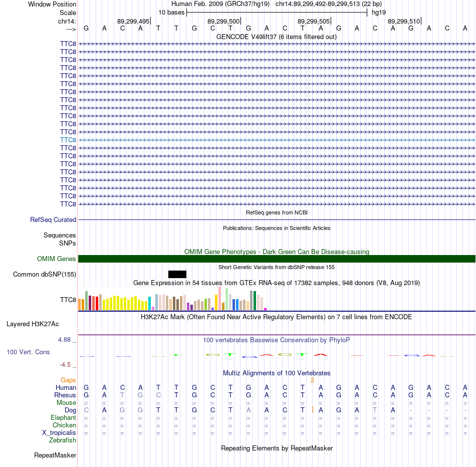Select the highlighted light-blue TTC8 transcript label

tap(68, 140)
